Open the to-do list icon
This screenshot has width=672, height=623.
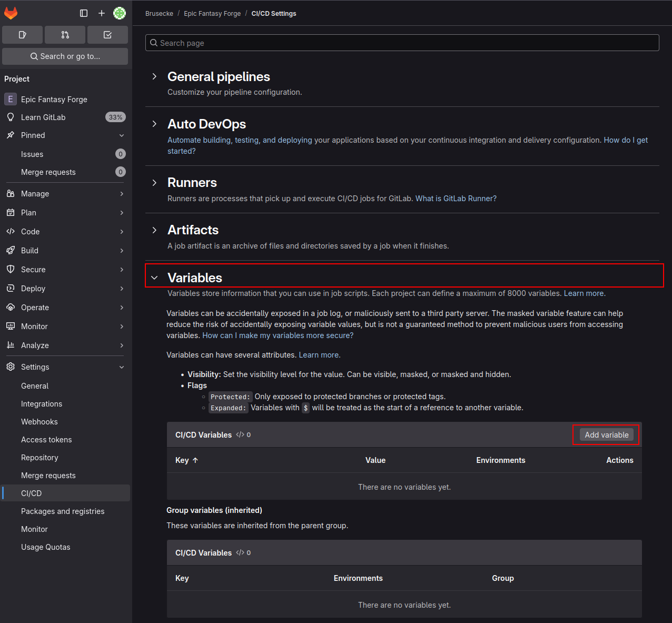click(x=107, y=35)
